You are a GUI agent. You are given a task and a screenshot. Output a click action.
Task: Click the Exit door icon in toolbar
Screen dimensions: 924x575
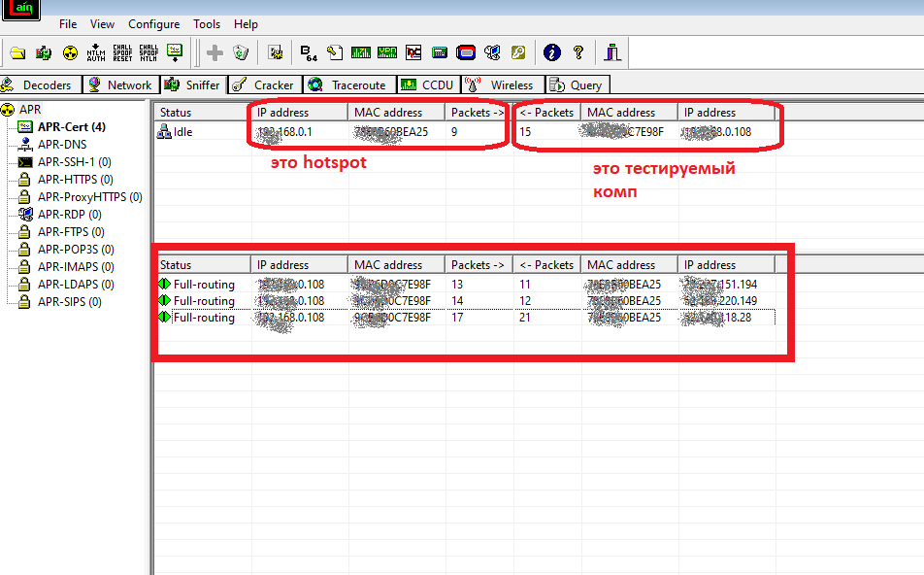pos(612,52)
